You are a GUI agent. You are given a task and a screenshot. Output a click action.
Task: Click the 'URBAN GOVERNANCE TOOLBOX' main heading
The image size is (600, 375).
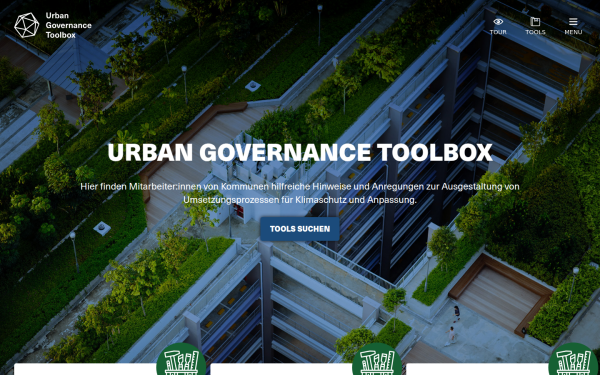300,152
